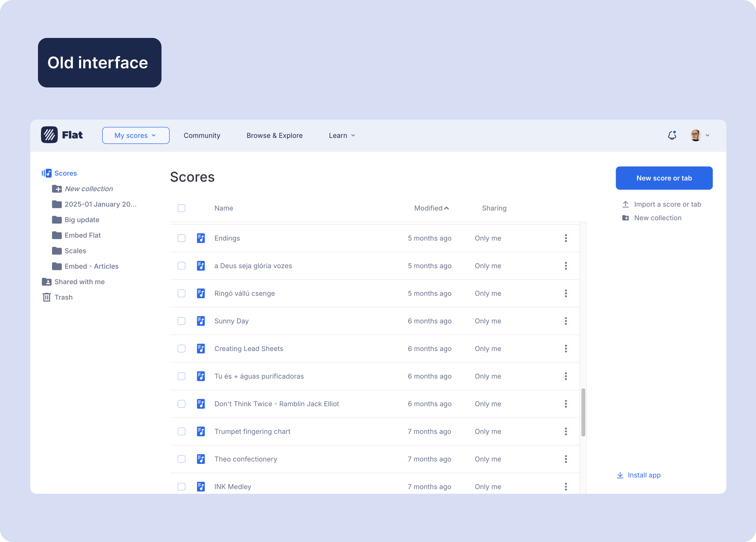The width and height of the screenshot is (756, 542).
Task: Click the New collection folder icon on right
Action: pyautogui.click(x=625, y=218)
